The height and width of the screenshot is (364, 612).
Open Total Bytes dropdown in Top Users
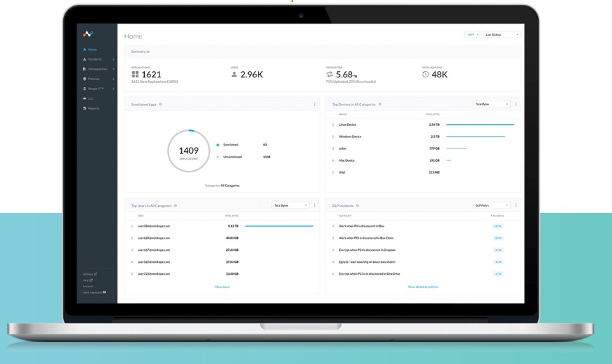click(290, 205)
